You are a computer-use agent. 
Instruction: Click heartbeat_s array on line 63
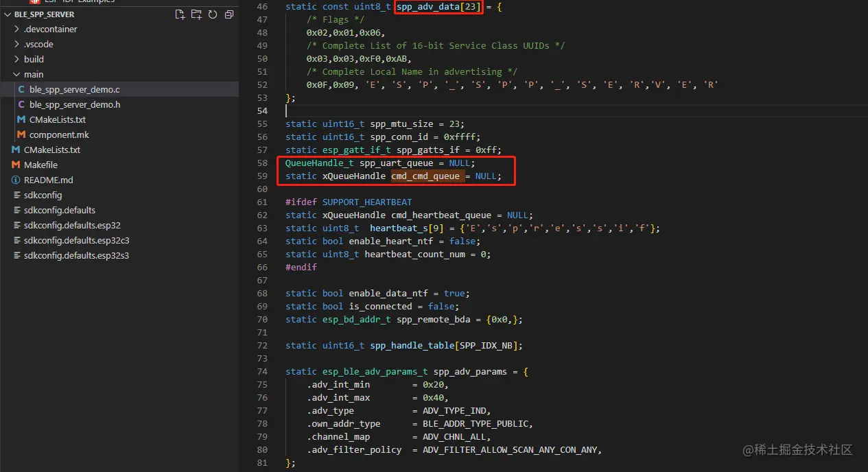point(399,228)
